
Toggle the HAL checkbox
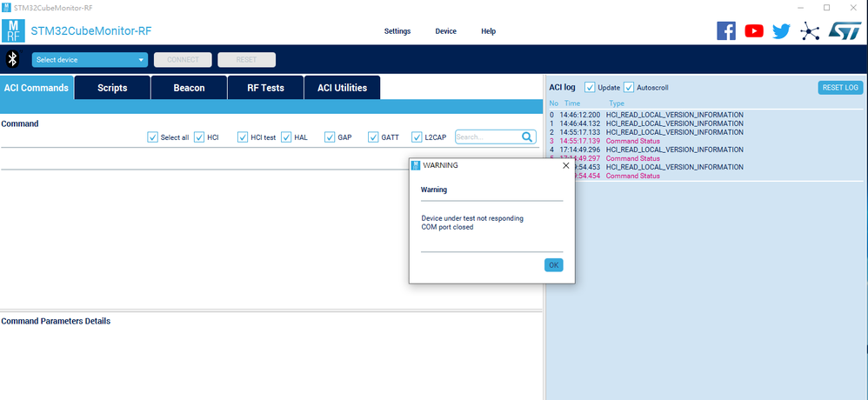(286, 137)
